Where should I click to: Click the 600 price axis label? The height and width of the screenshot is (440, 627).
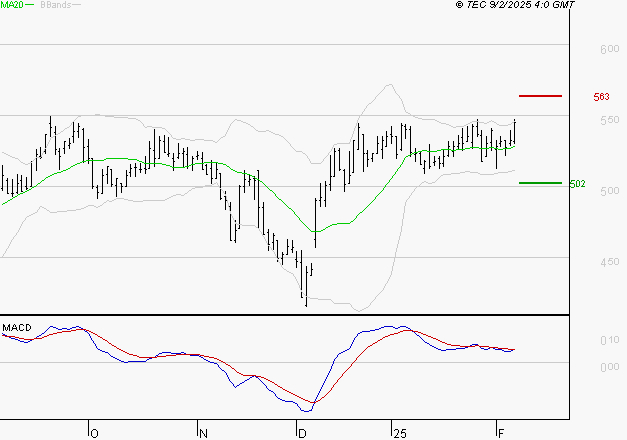pyautogui.click(x=610, y=49)
